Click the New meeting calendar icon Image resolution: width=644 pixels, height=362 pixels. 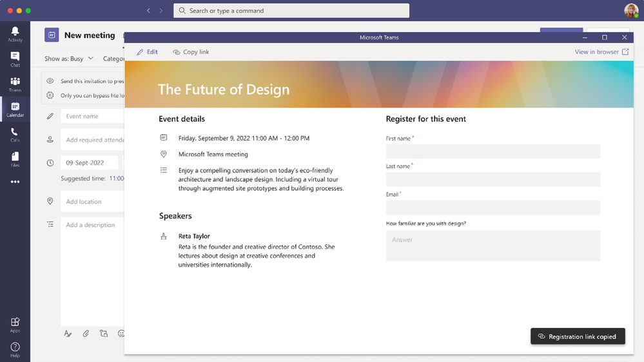(x=52, y=35)
